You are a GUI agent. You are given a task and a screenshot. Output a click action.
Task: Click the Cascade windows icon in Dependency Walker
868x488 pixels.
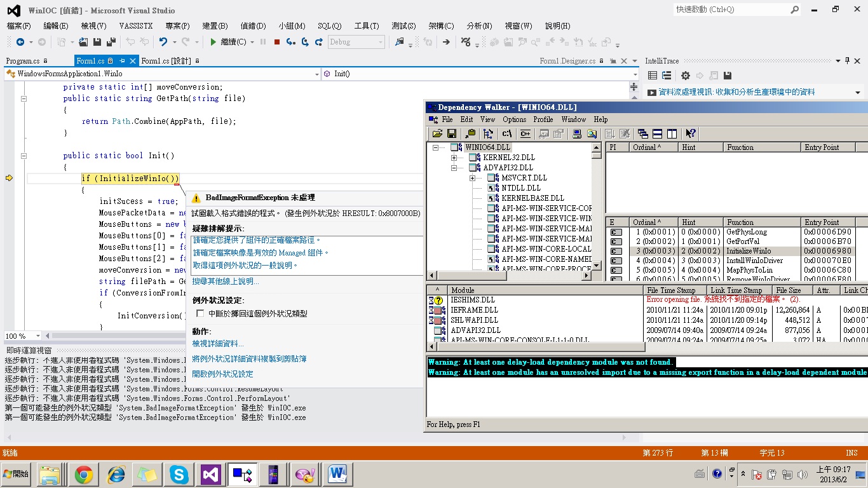pos(643,133)
